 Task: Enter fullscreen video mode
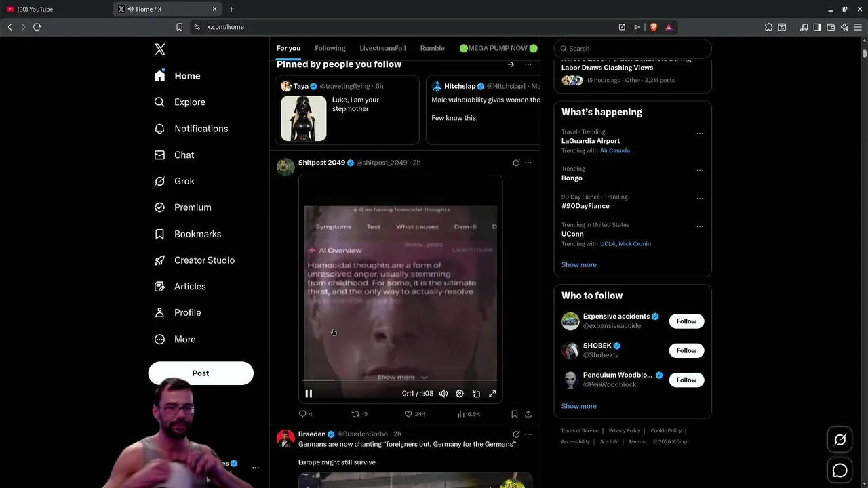(x=492, y=393)
